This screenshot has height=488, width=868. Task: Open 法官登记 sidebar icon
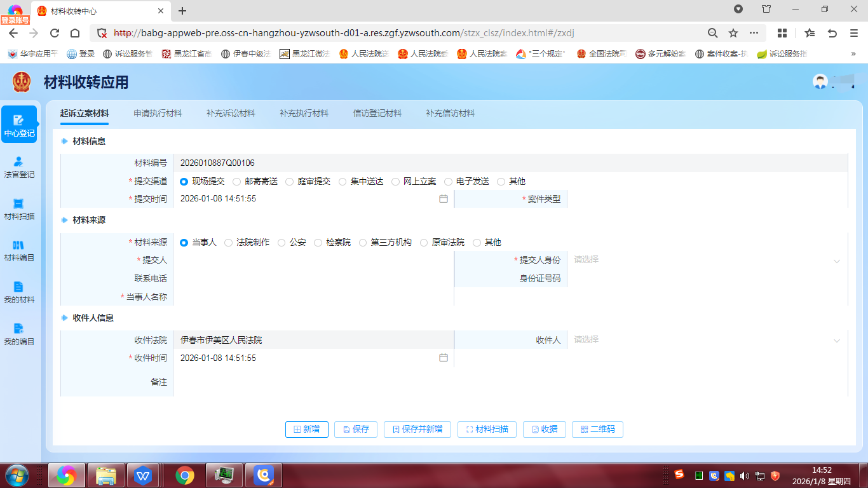point(19,167)
